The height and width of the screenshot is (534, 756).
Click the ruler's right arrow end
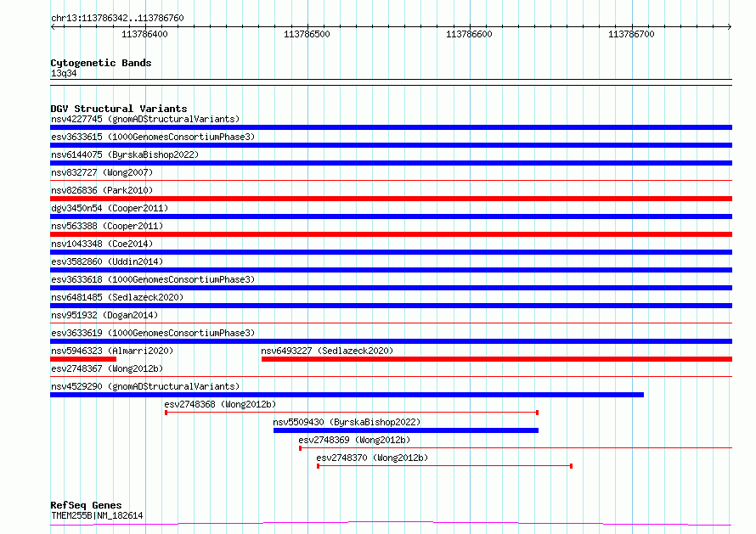730,27
